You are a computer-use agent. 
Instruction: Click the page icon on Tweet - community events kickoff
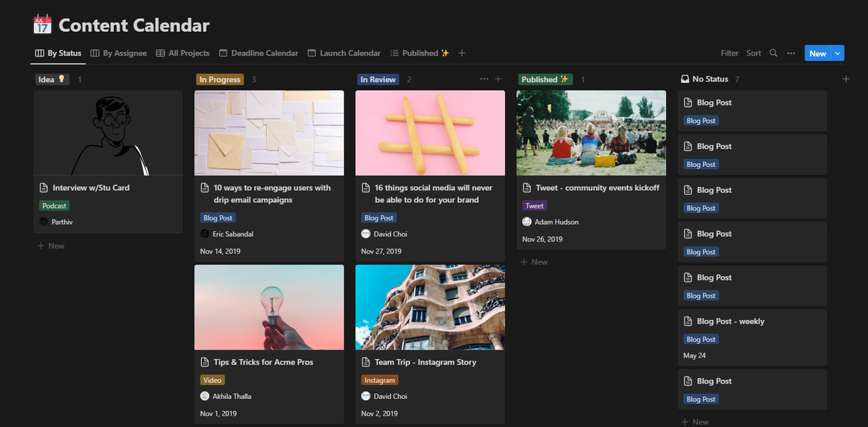[x=527, y=188]
